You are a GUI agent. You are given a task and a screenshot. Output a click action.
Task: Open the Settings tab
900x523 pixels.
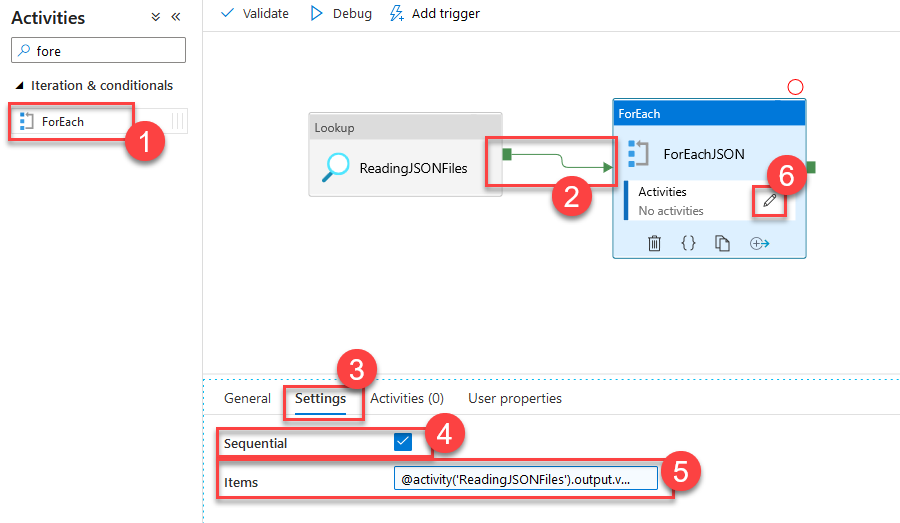point(320,398)
